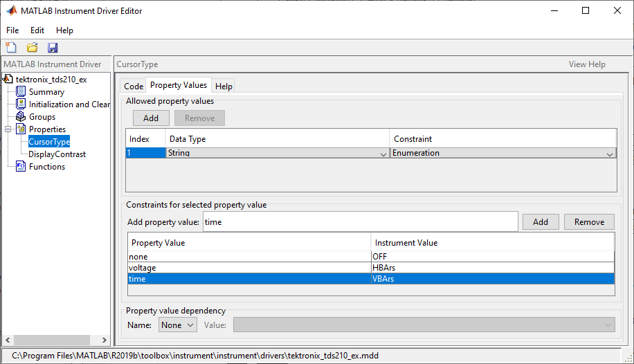Open the Constraint Enumeration dropdown

tap(609, 154)
